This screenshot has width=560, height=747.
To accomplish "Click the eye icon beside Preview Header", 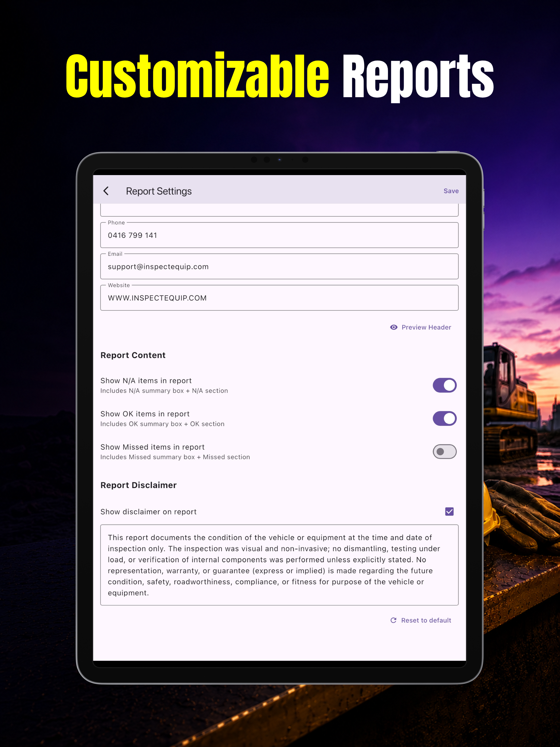I will click(394, 327).
